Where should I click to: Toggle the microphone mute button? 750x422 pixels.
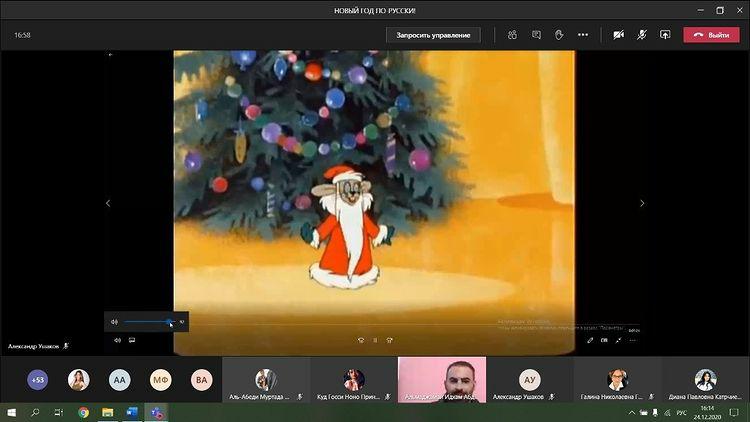pyautogui.click(x=642, y=35)
